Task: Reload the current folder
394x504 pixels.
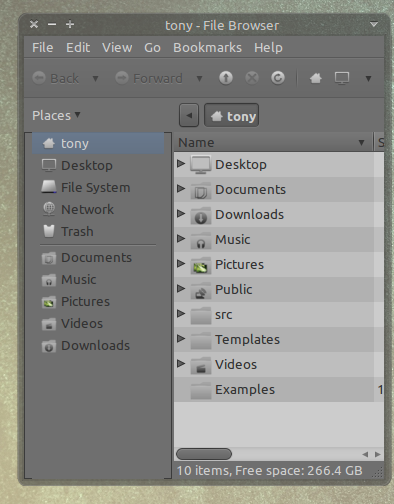Action: click(x=278, y=78)
